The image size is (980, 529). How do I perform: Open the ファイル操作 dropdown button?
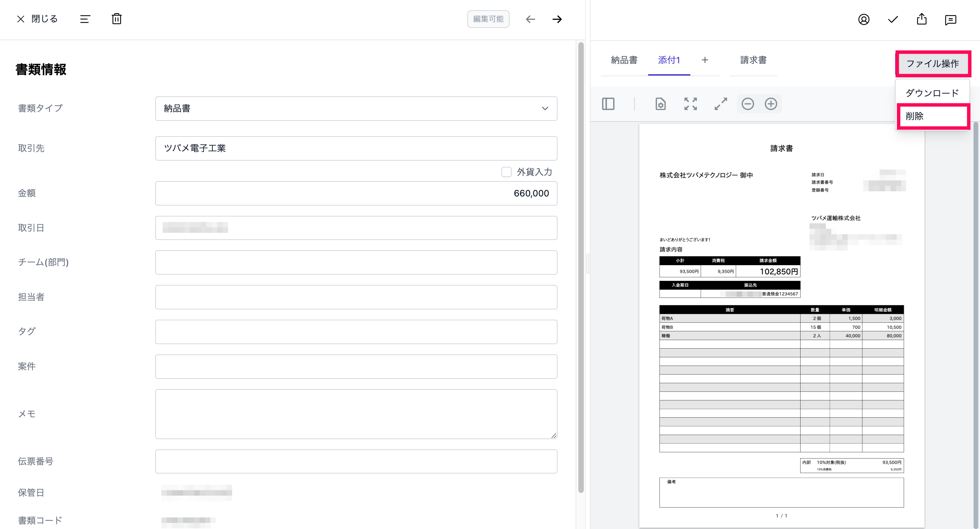click(932, 64)
